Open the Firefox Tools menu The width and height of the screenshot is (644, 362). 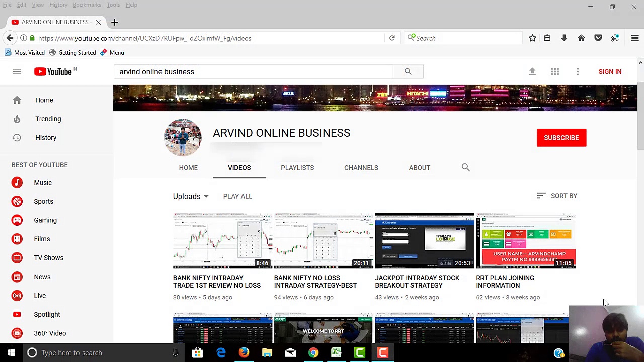(113, 5)
